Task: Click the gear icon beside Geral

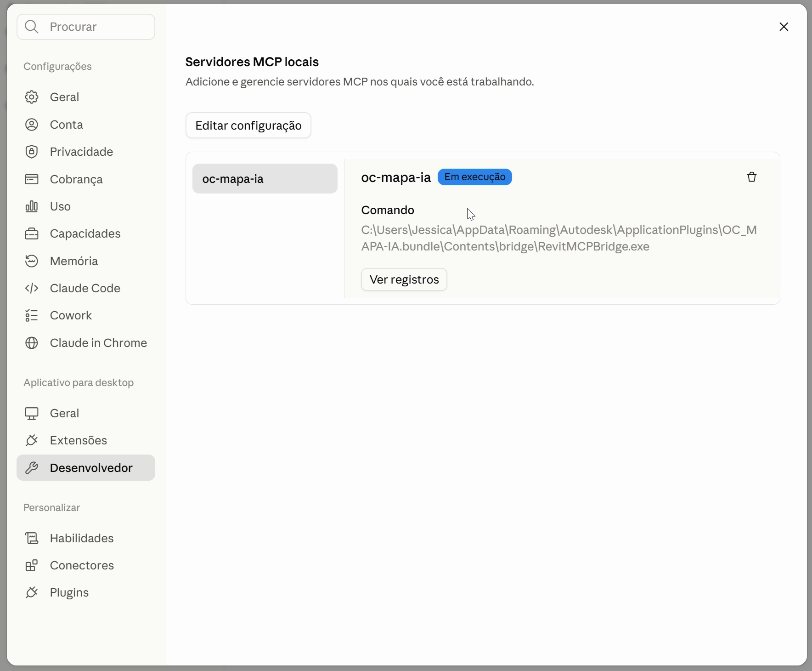Action: point(32,97)
